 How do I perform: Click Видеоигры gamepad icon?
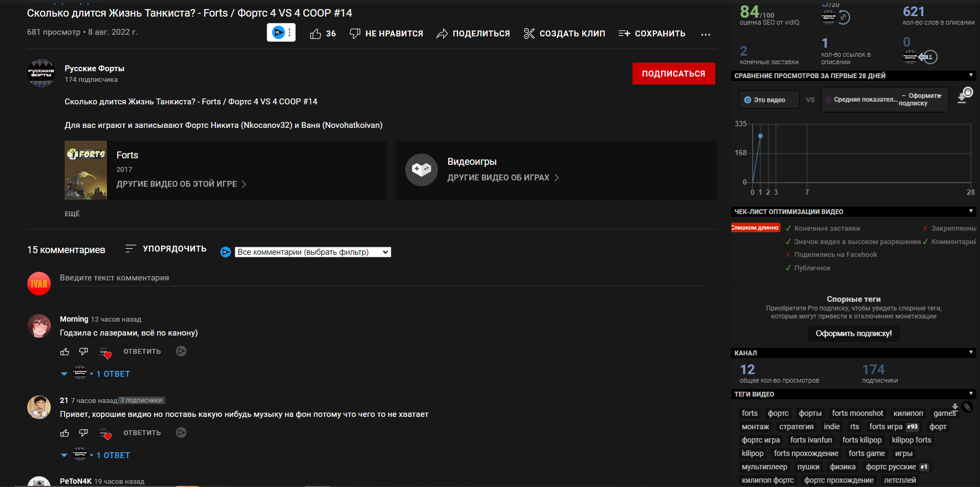click(x=421, y=170)
